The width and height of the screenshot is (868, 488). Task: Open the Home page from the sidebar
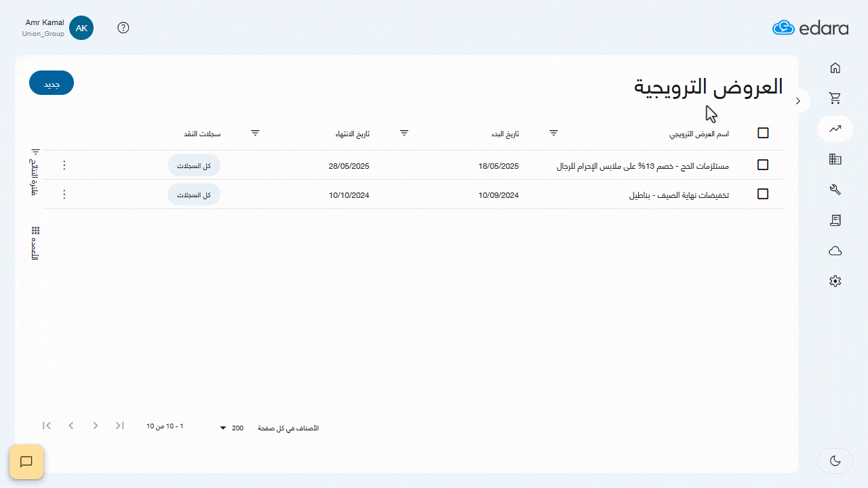click(835, 68)
